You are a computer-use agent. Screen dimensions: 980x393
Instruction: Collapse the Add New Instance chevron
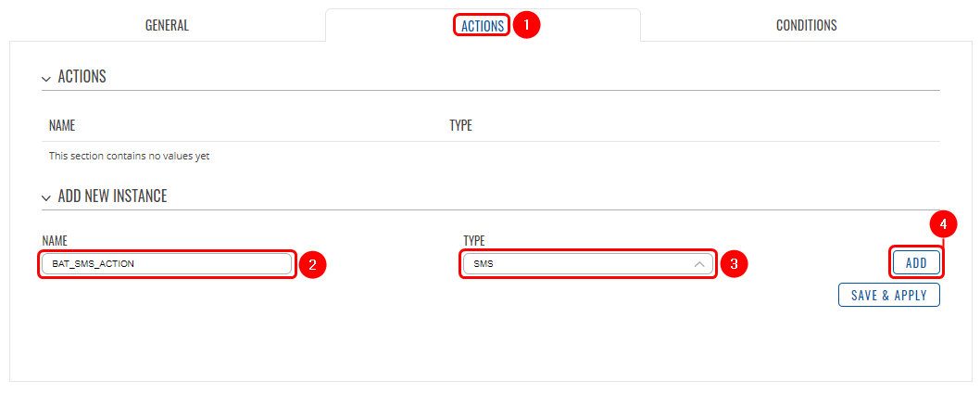[45, 197]
